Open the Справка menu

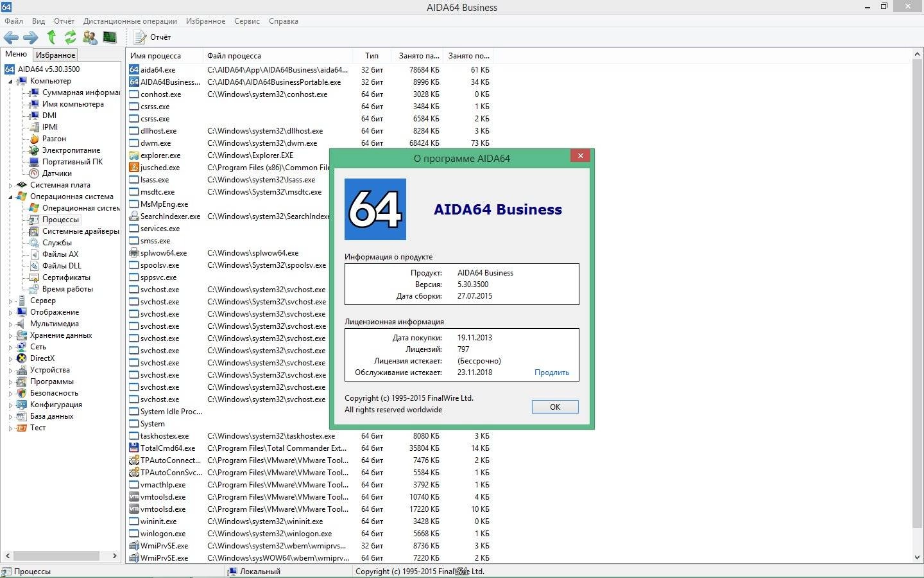tap(284, 21)
